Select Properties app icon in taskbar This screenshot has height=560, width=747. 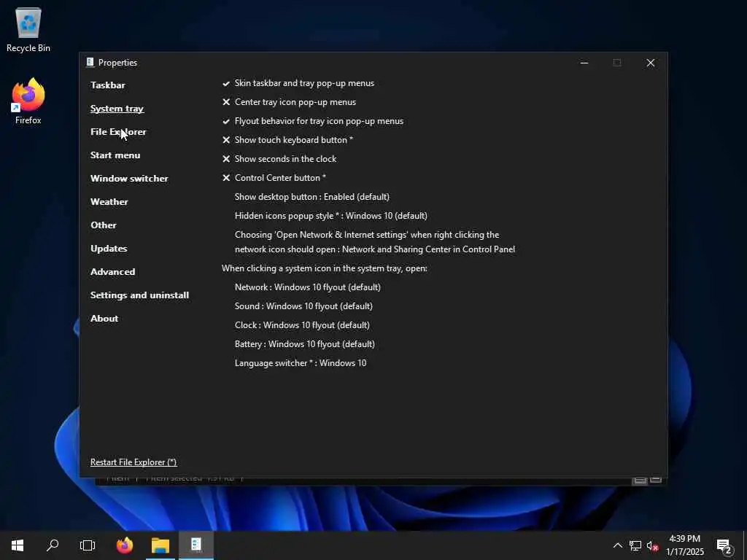(x=196, y=545)
